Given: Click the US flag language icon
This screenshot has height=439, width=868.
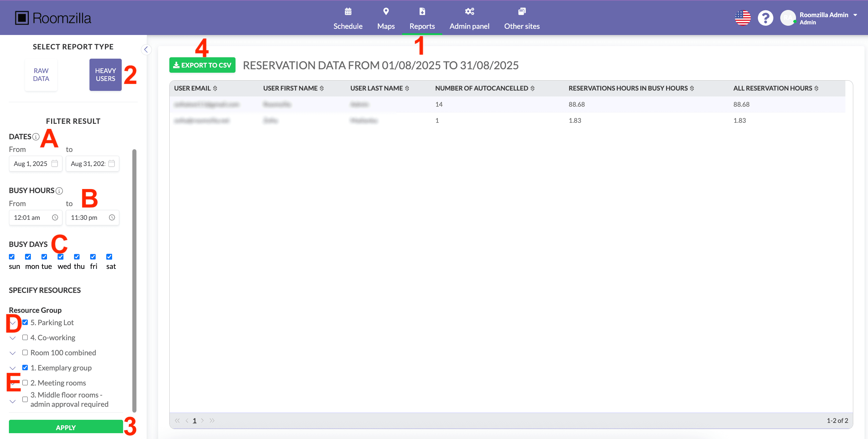Looking at the screenshot, I should (x=743, y=18).
